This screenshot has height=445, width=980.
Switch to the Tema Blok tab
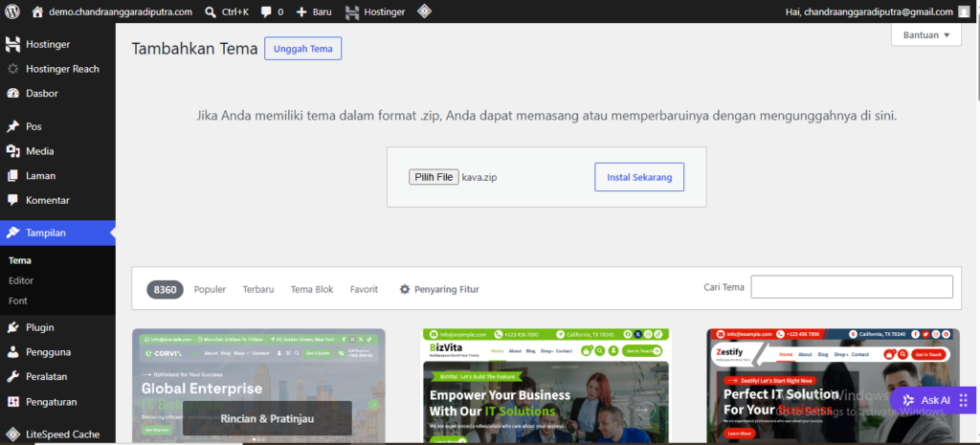312,289
